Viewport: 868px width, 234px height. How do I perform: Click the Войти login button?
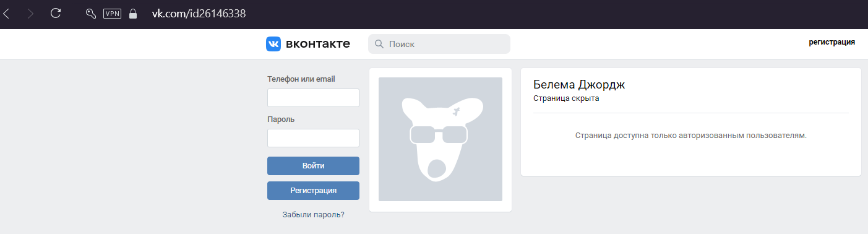(313, 166)
